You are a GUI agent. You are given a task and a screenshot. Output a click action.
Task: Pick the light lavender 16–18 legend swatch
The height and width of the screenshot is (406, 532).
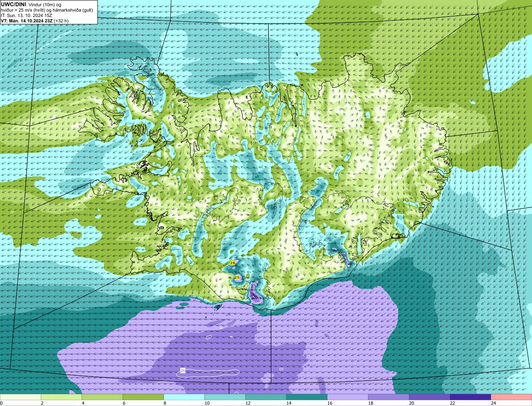[348, 397]
